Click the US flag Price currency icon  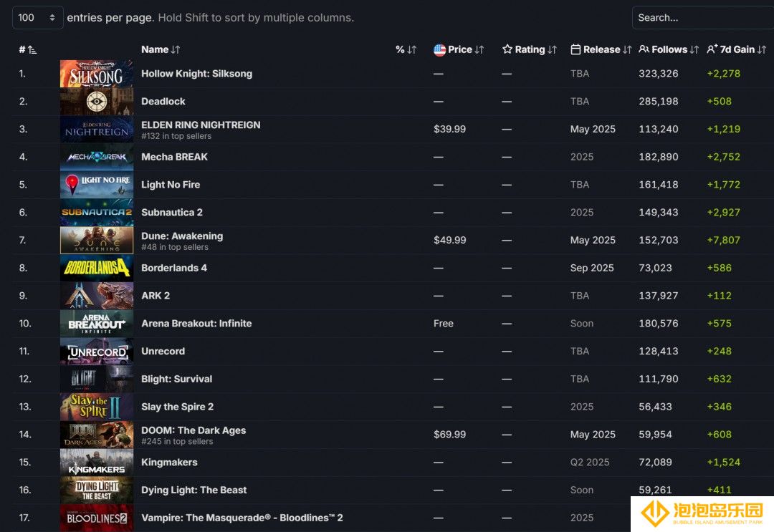coord(439,49)
